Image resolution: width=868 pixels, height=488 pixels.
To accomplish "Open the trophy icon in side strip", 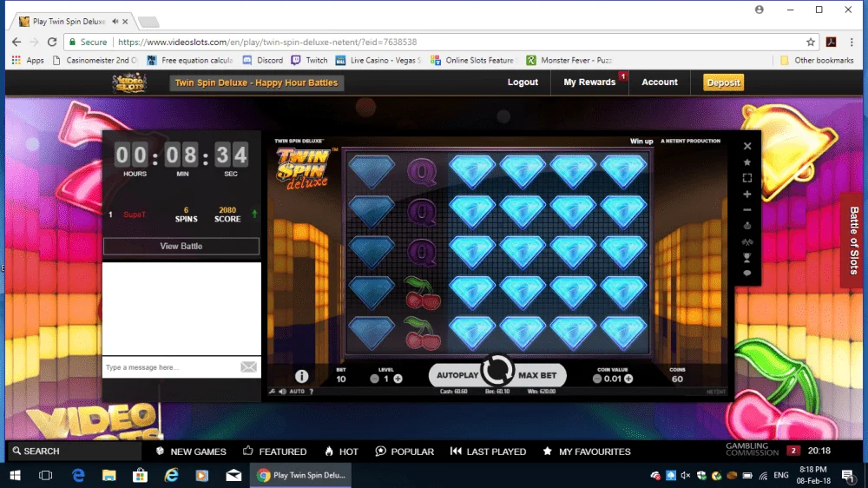I will (747, 258).
